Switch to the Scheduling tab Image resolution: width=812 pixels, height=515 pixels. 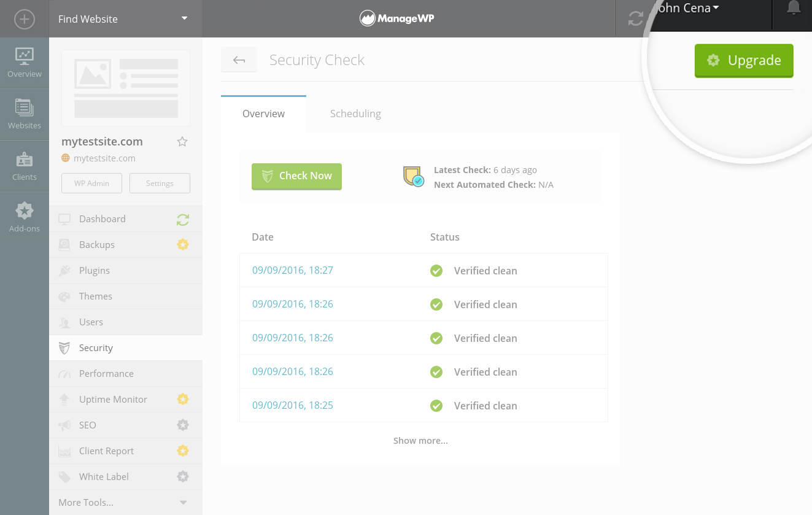(x=355, y=114)
